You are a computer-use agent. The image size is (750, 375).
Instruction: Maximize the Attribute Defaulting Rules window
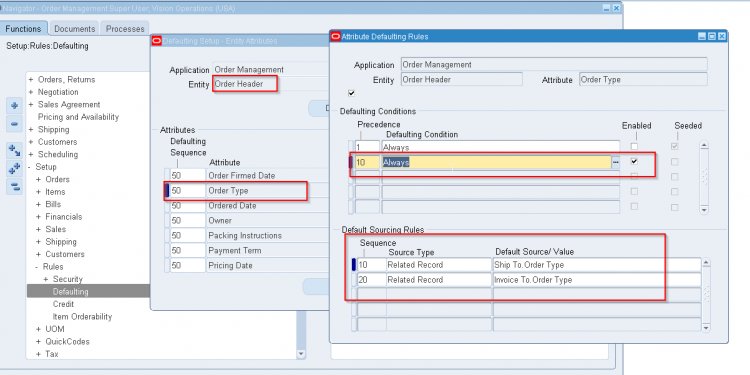pos(712,36)
